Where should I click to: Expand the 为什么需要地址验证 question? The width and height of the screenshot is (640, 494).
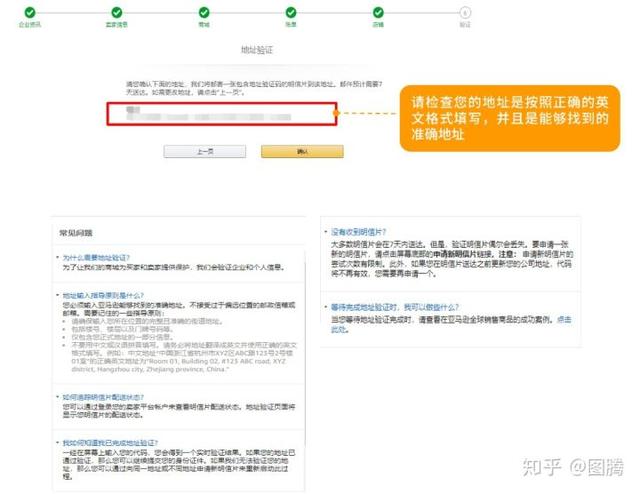(x=96, y=258)
